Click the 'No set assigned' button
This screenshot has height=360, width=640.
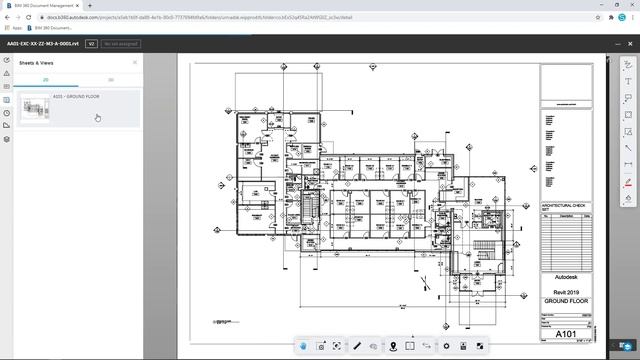pyautogui.click(x=121, y=44)
